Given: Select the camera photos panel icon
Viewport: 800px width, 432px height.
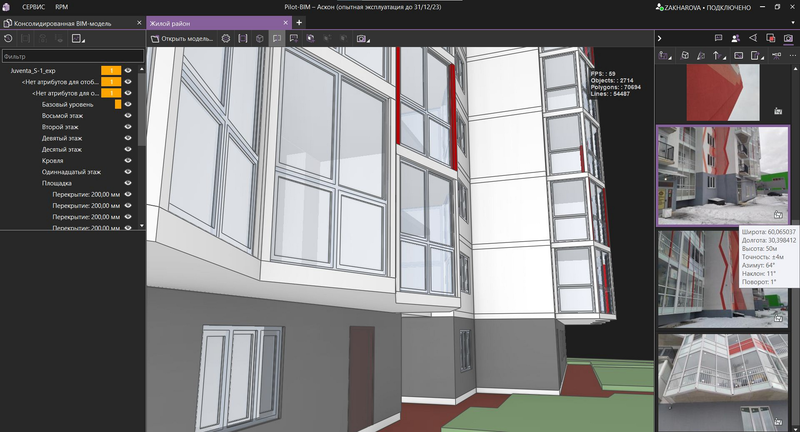Looking at the screenshot, I should pyautogui.click(x=787, y=38).
